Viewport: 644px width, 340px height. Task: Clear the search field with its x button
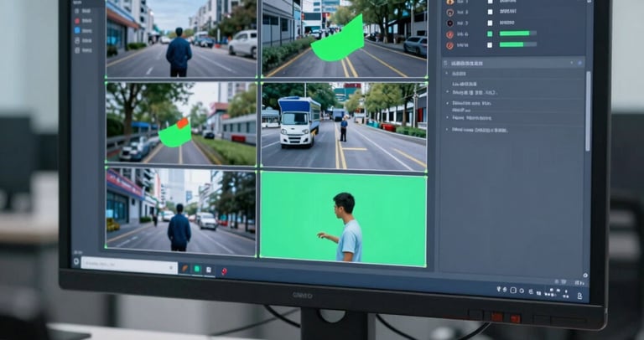click(172, 268)
